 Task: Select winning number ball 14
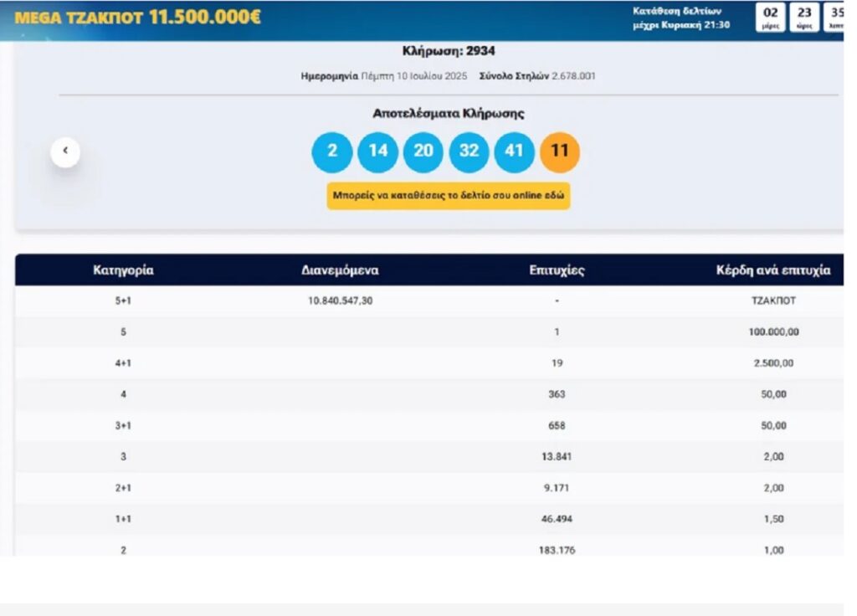click(x=377, y=152)
